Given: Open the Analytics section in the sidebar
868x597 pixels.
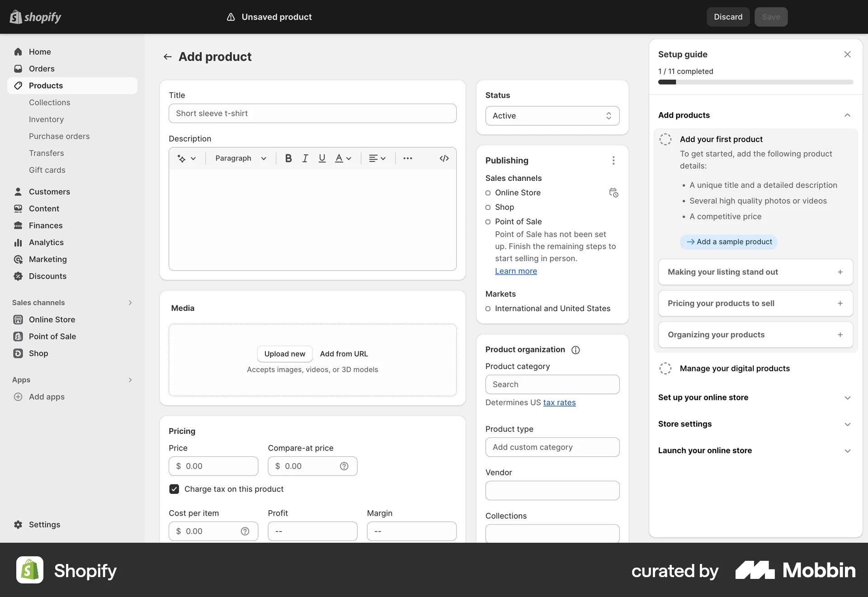Looking at the screenshot, I should pyautogui.click(x=47, y=242).
